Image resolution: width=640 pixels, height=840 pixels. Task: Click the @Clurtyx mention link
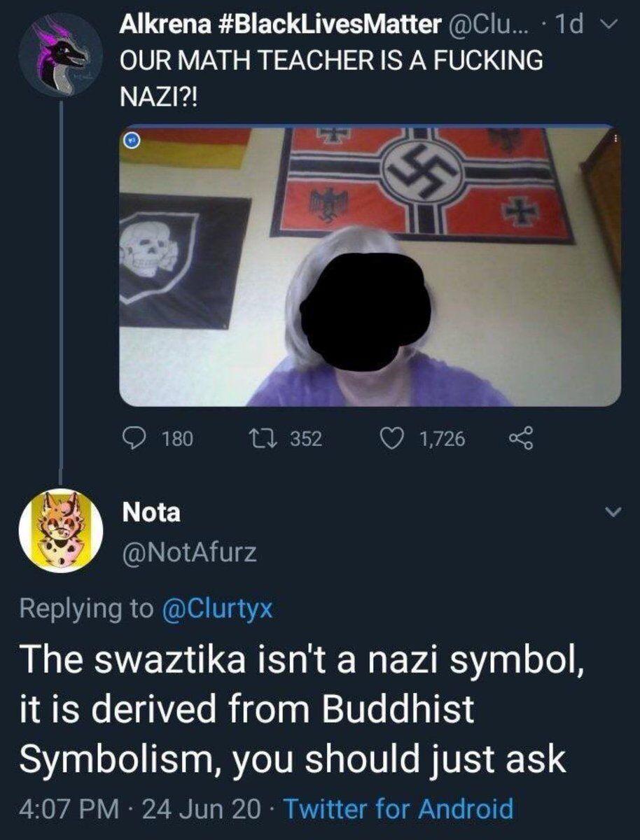[x=217, y=608]
